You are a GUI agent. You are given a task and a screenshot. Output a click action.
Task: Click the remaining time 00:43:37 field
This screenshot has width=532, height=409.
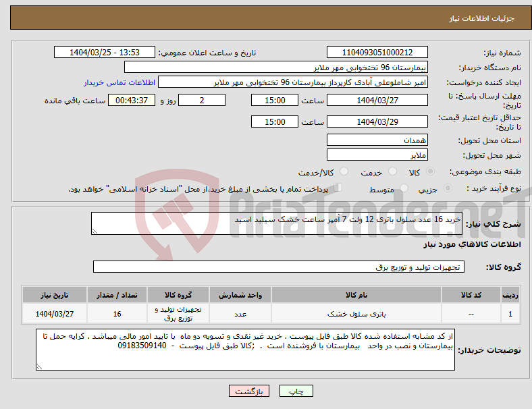(x=132, y=101)
